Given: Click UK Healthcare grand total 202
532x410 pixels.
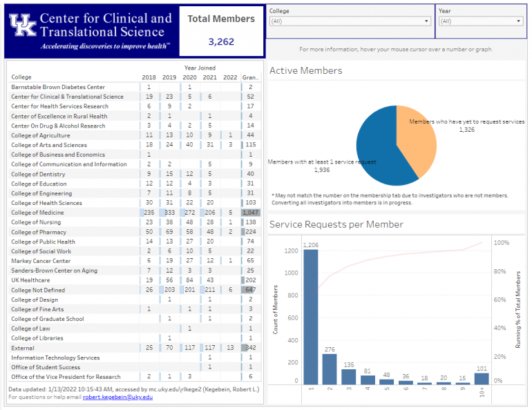Looking at the screenshot, I should click(251, 280).
